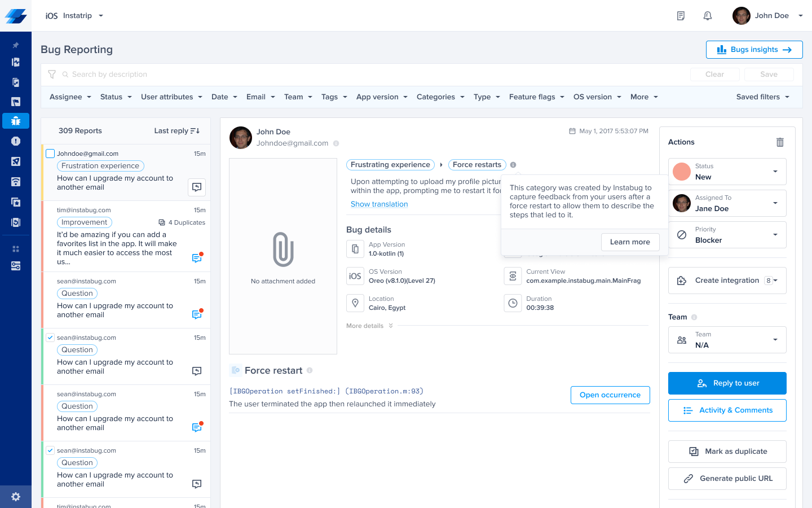Change Assigned To Jane Doe dropdown
The image size is (812, 508).
click(727, 203)
